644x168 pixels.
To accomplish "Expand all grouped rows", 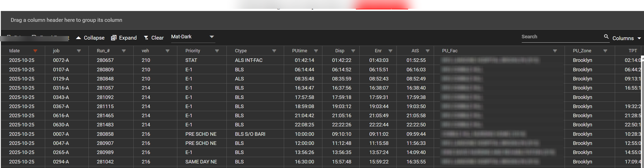I will (x=124, y=38).
